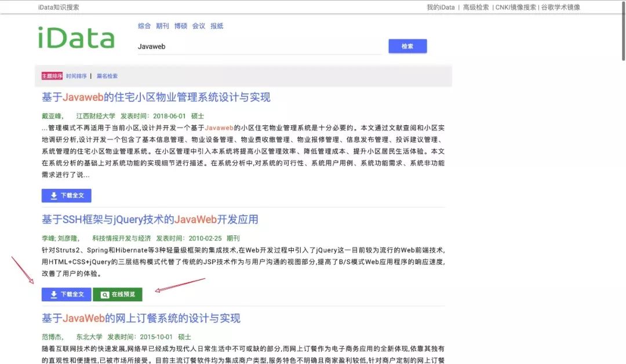Screen dimensions: 626x364
Task: Click 下载全文 under the 住宅小区 result
Action: pos(66,195)
